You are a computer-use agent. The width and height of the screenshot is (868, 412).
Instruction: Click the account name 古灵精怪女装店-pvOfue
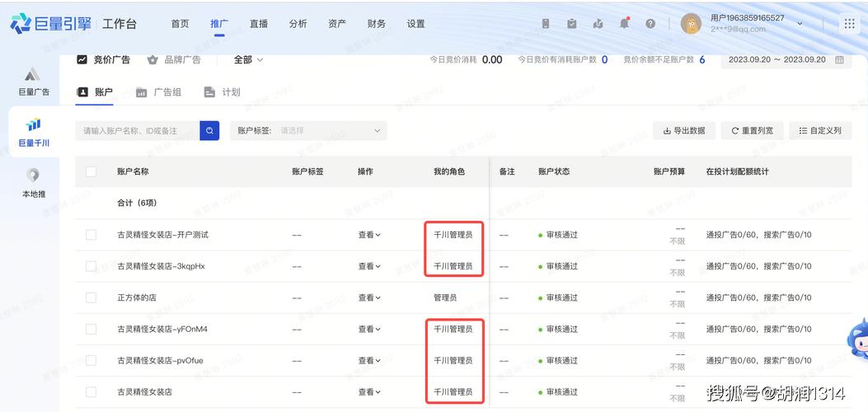tap(160, 361)
